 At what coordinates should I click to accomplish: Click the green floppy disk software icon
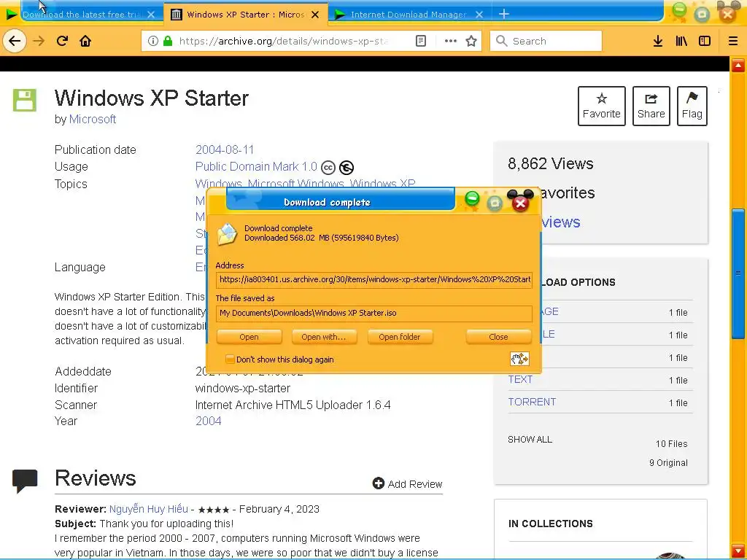click(24, 100)
